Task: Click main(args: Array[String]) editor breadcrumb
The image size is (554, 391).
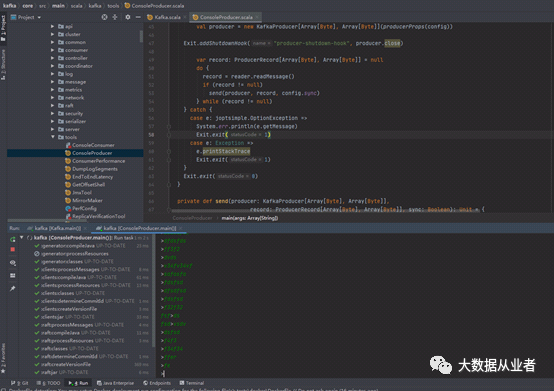Action: pyautogui.click(x=250, y=218)
